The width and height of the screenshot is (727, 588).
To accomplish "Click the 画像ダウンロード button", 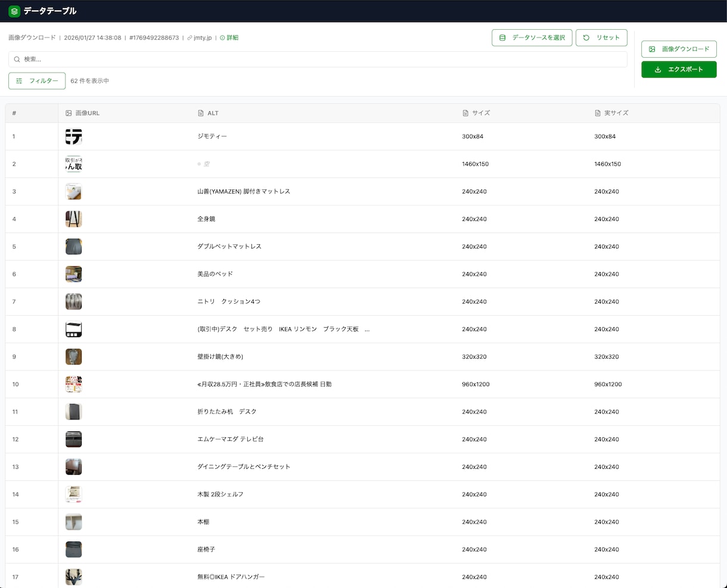I will click(x=679, y=49).
